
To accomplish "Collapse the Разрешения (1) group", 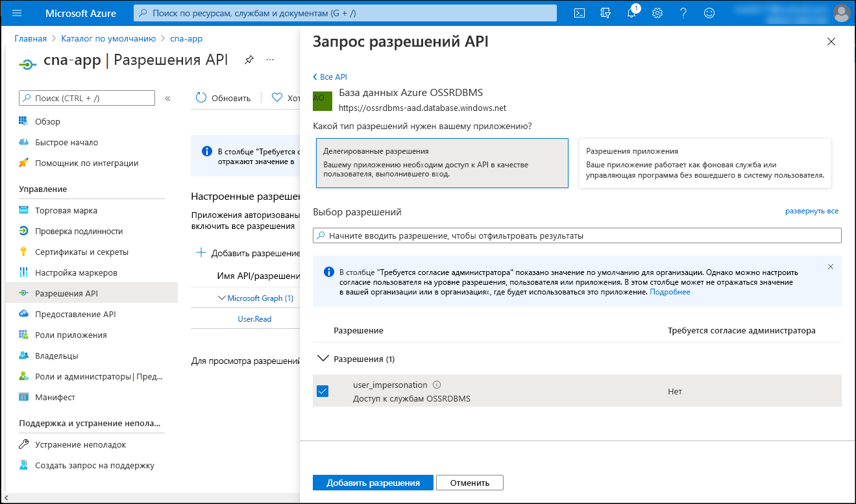I will coord(323,359).
